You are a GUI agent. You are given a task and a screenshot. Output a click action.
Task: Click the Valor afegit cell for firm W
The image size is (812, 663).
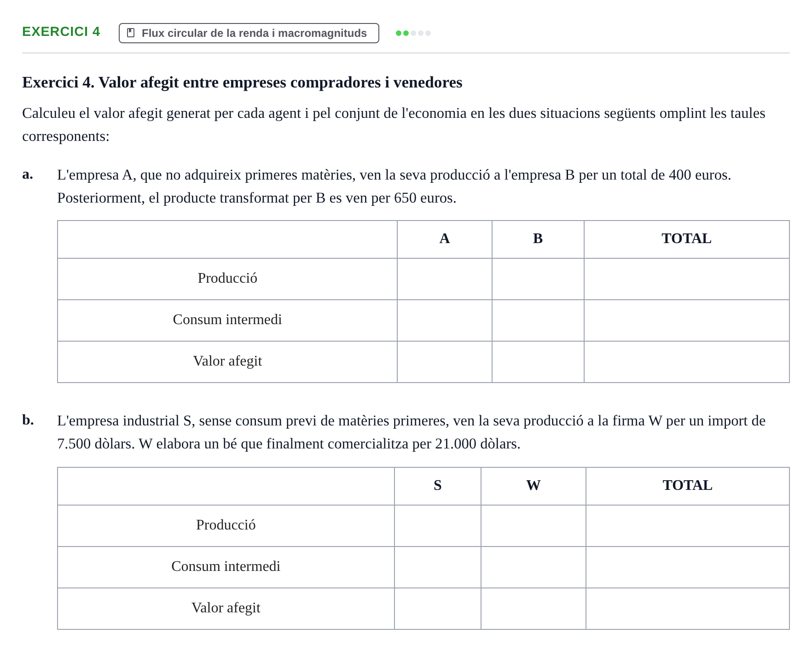[x=534, y=609]
